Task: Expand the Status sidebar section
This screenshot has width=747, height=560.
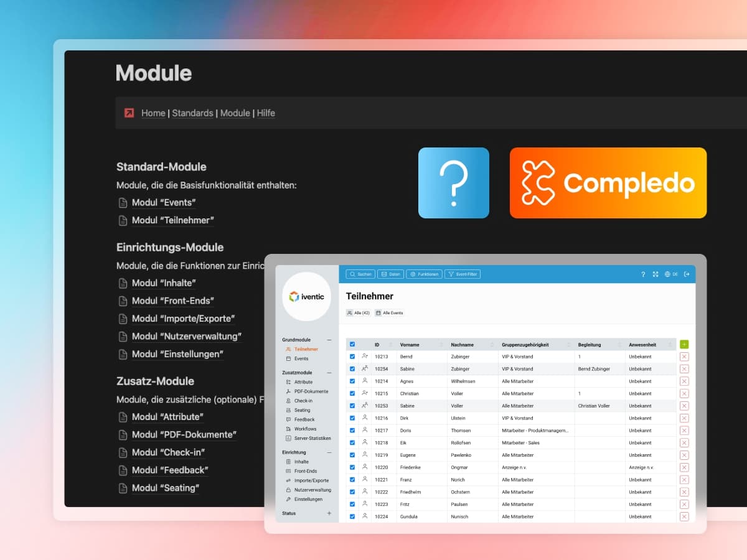Action: (329, 513)
